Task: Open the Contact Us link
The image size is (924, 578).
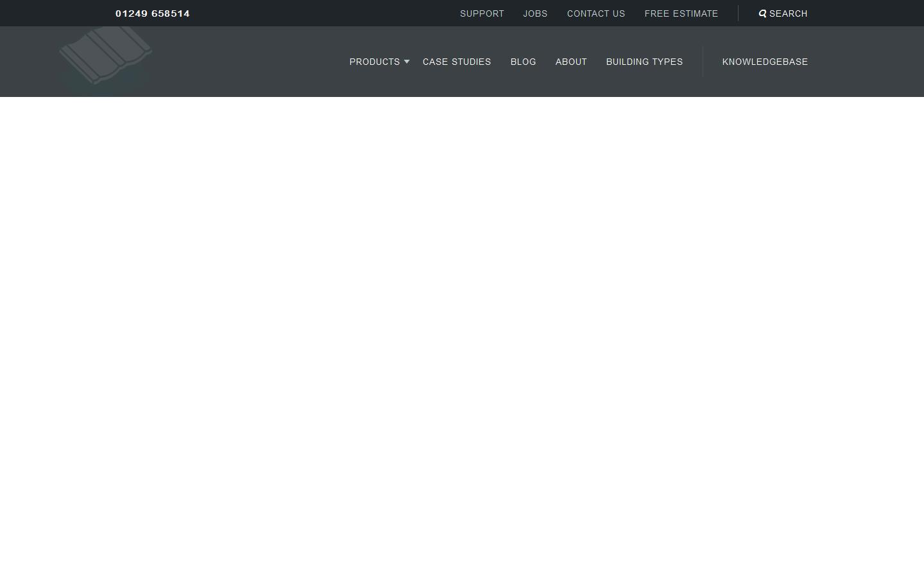Action: click(x=595, y=13)
